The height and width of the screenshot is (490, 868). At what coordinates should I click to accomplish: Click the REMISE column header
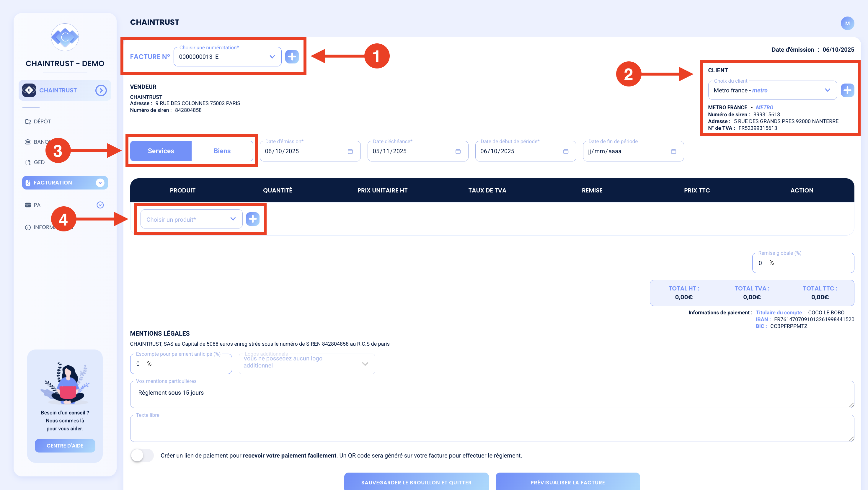coord(592,190)
